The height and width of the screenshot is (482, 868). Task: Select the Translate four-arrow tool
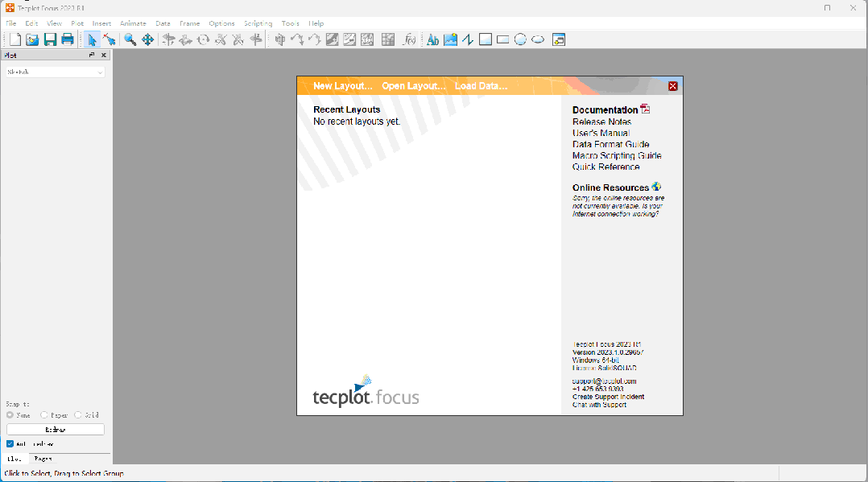click(x=148, y=39)
